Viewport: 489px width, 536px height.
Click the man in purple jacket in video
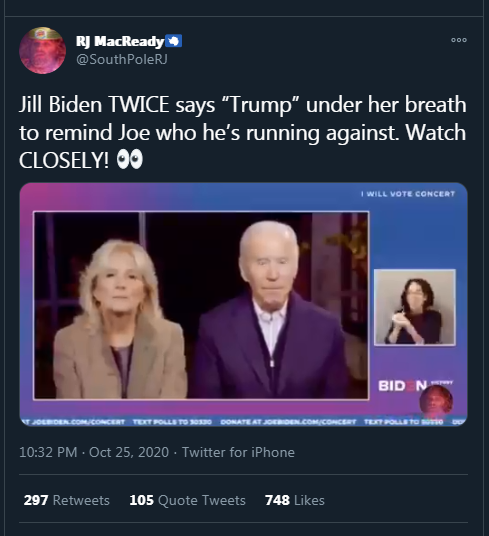pos(270,309)
